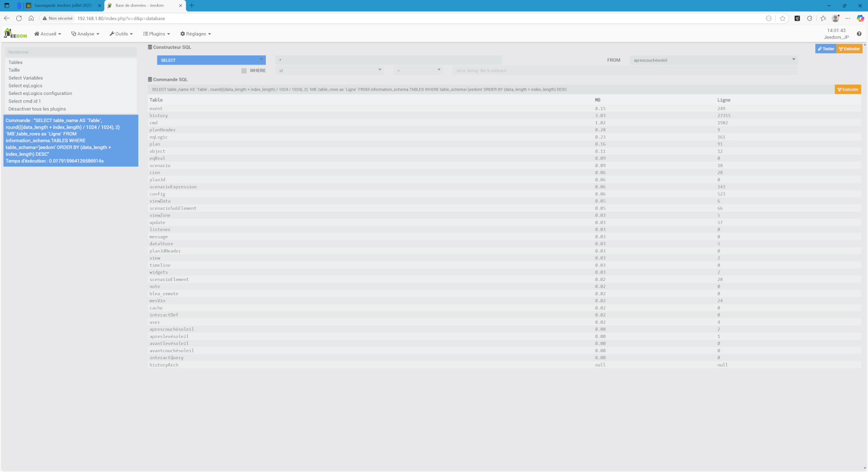868x472 pixels.
Task: Open the WHERE column id dropdown
Action: [x=330, y=71]
